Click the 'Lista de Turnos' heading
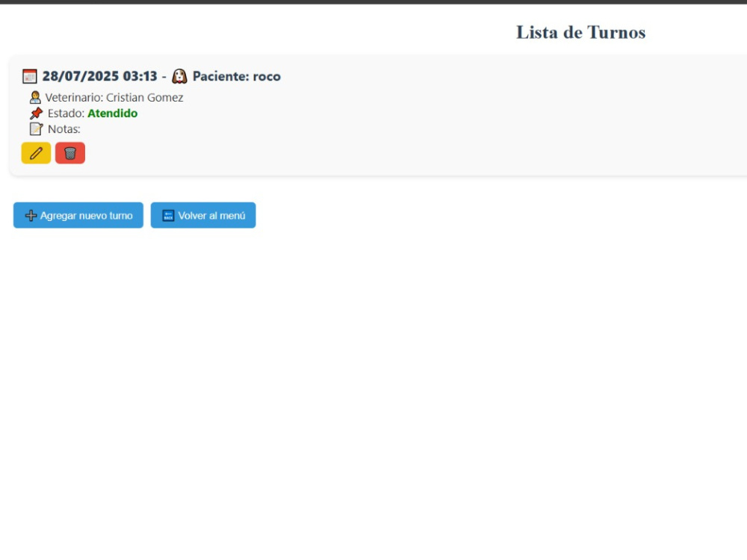 pos(580,32)
